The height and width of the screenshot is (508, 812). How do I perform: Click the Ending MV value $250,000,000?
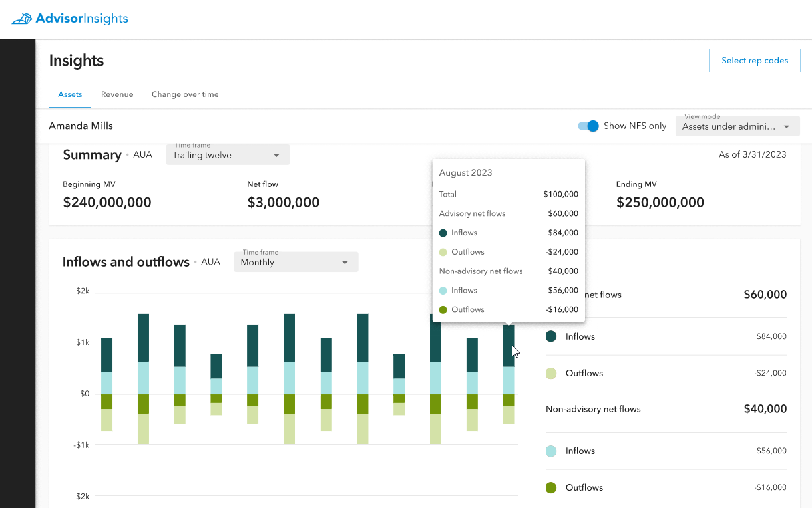coord(660,203)
